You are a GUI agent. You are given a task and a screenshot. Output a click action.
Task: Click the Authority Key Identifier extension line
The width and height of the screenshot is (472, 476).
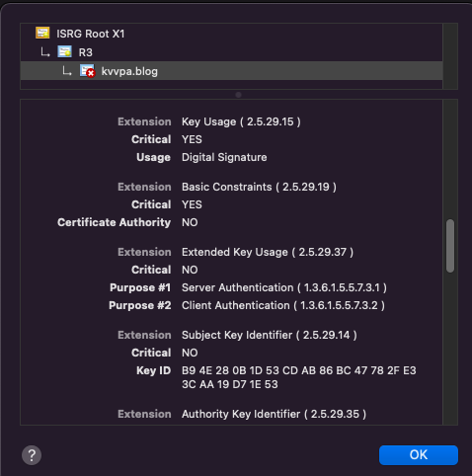tap(274, 414)
